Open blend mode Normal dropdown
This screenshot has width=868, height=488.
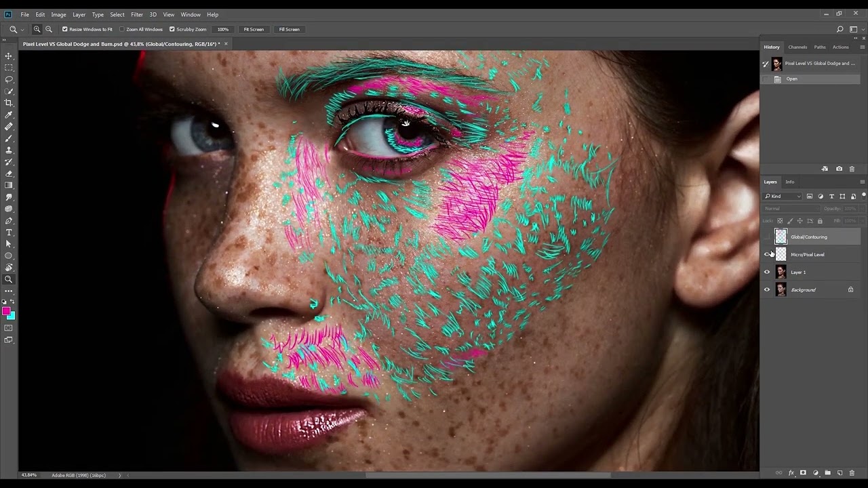pos(790,209)
